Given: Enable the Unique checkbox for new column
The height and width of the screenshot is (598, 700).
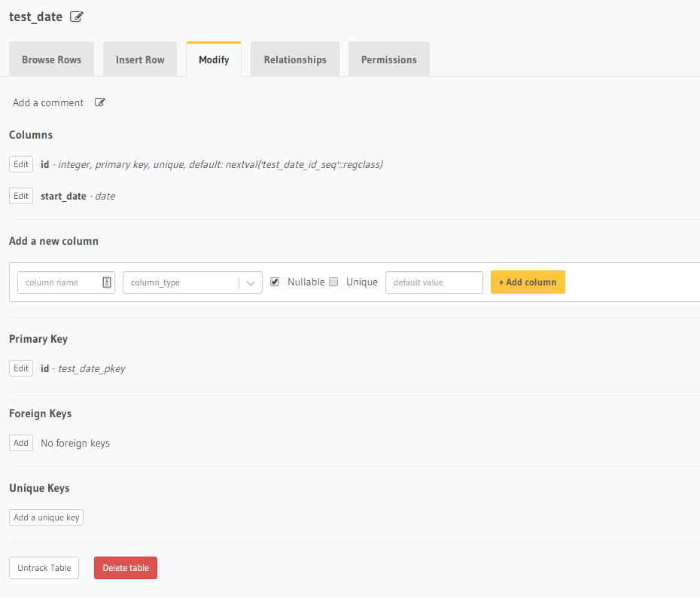Looking at the screenshot, I should click(333, 281).
